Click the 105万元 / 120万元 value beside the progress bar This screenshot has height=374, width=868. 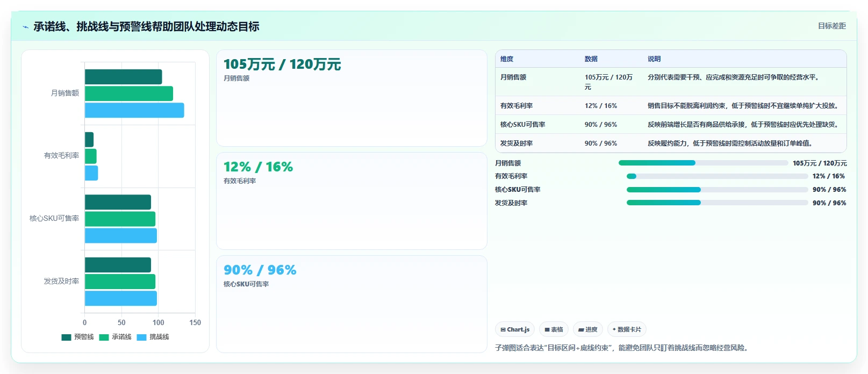click(820, 163)
